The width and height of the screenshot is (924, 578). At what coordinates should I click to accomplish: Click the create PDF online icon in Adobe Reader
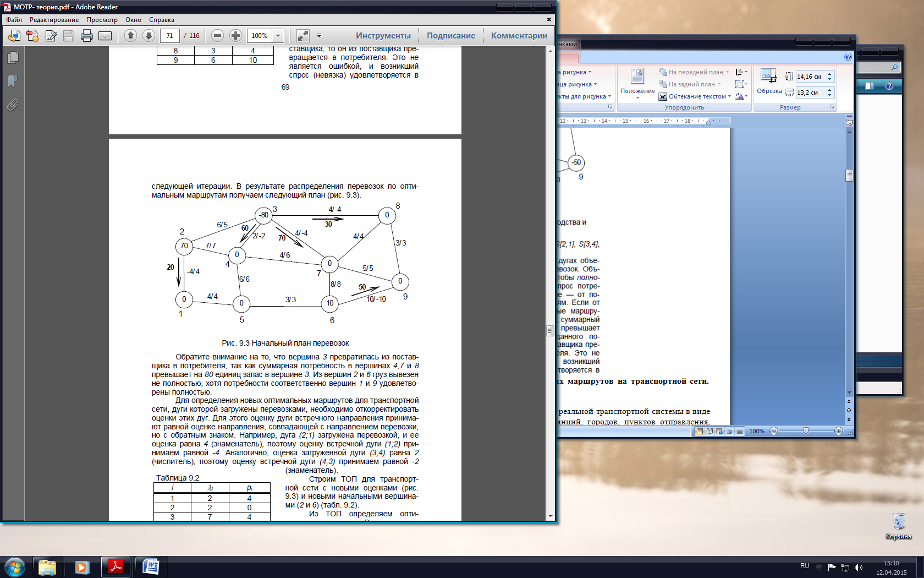pyautogui.click(x=14, y=36)
